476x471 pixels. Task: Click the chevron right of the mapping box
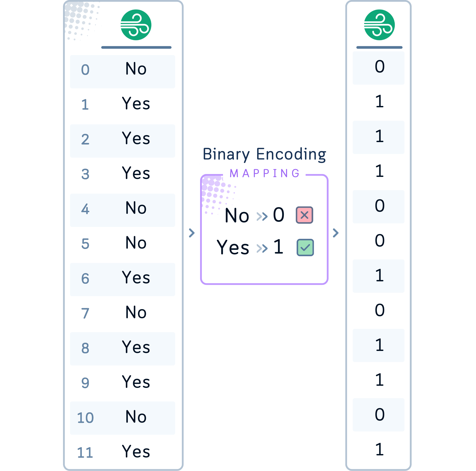[x=336, y=233]
